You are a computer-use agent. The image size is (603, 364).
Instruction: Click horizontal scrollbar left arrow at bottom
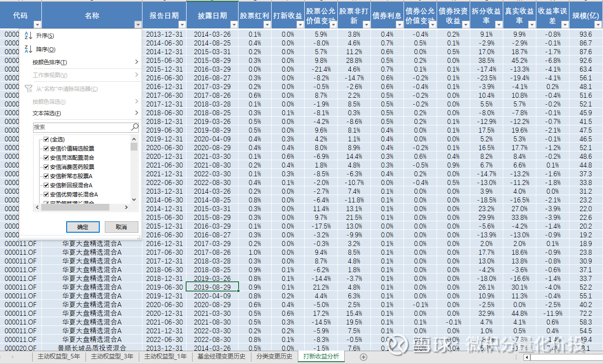click(527, 357)
